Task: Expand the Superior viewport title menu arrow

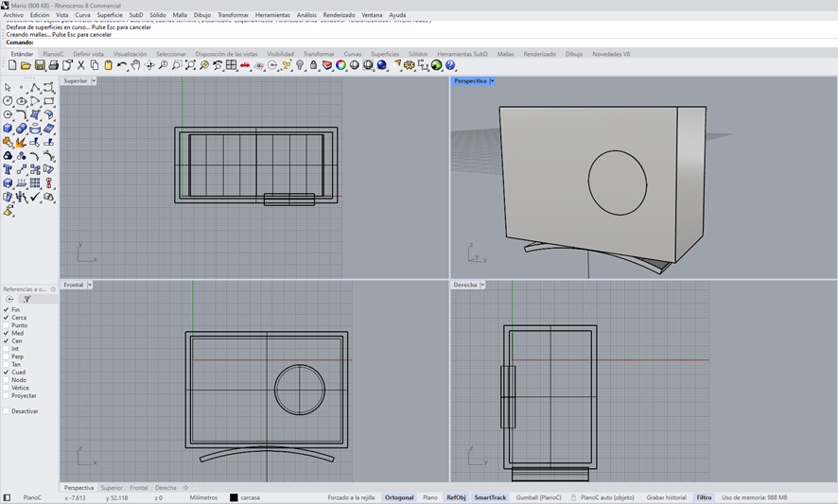Action: point(94,81)
